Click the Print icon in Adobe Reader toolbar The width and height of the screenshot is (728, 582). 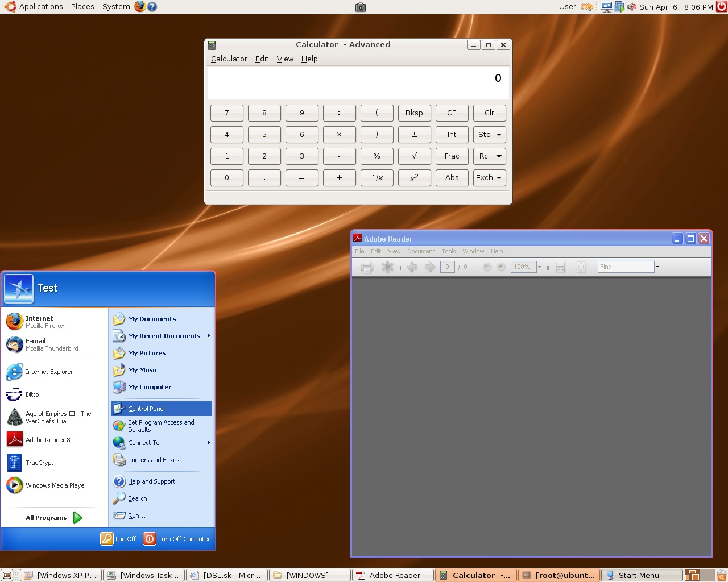coord(367,267)
